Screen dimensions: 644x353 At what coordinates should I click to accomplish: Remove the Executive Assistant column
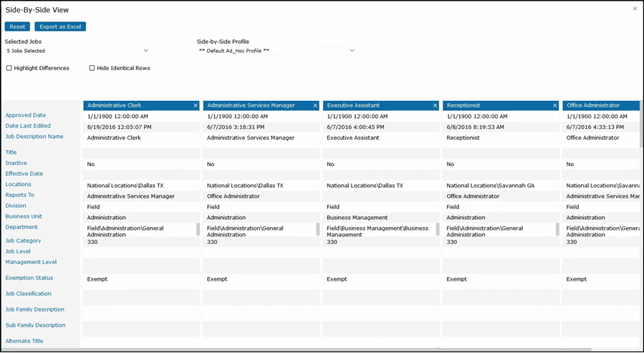point(435,106)
